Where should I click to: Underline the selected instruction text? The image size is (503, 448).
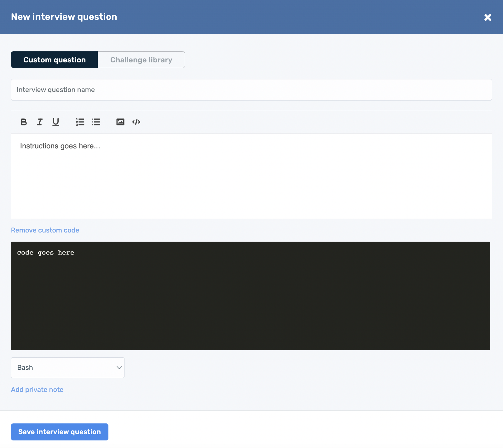click(56, 122)
